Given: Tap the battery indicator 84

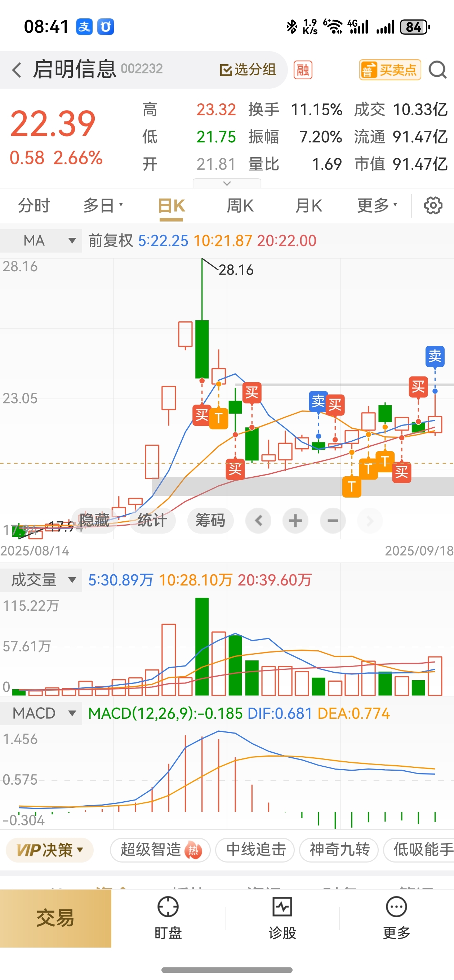Looking at the screenshot, I should (415, 27).
